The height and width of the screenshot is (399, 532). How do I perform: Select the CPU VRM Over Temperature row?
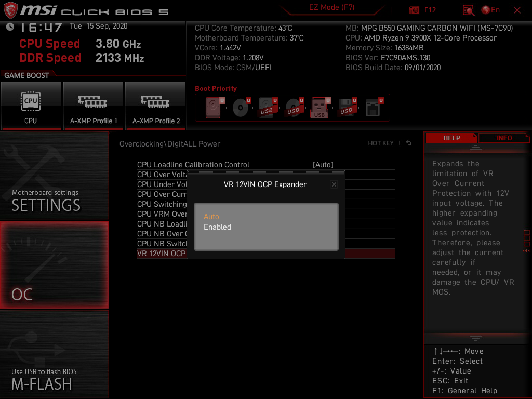click(162, 214)
